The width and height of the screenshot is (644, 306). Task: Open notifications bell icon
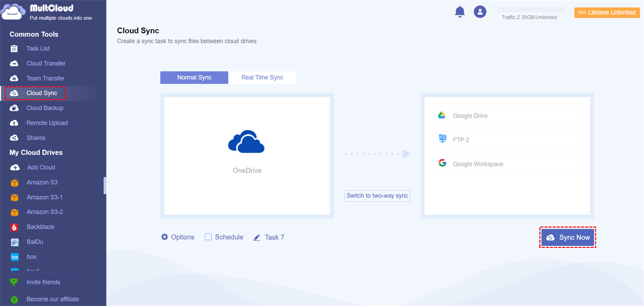(x=460, y=12)
